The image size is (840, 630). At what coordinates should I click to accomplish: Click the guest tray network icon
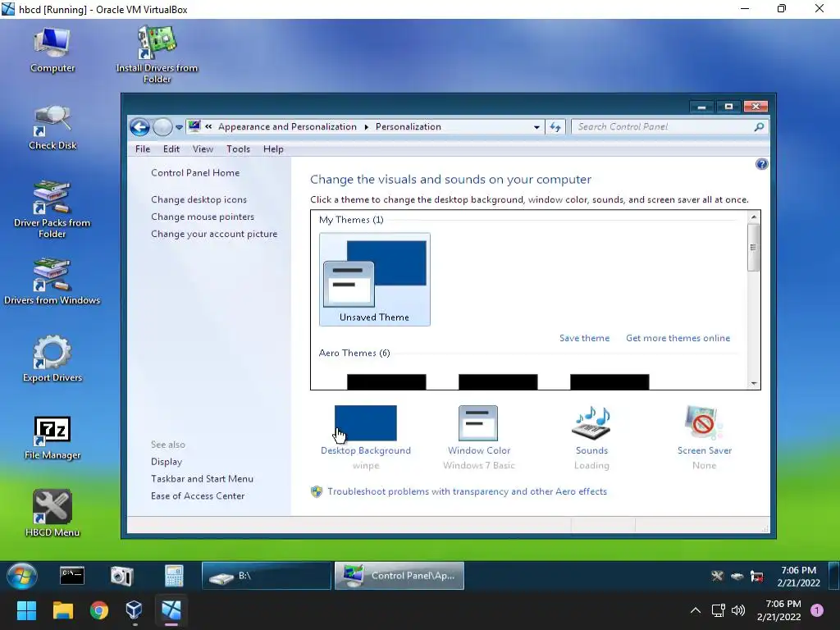[756, 577]
